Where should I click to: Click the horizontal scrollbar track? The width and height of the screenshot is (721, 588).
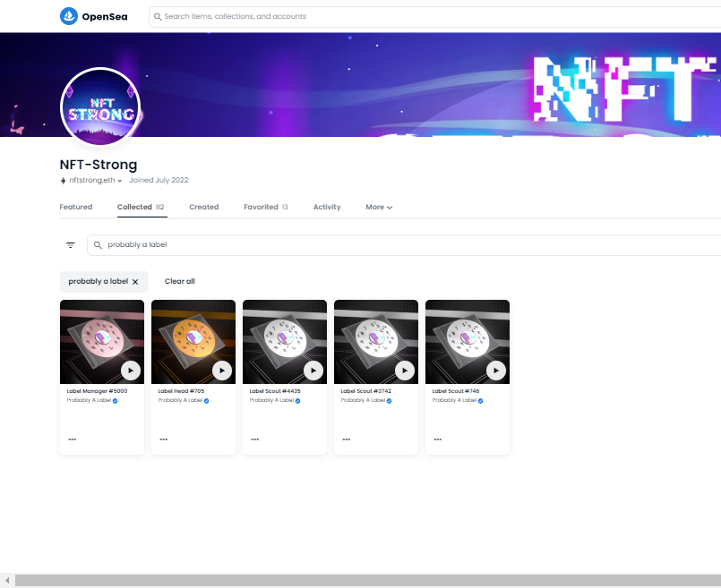coord(368,580)
